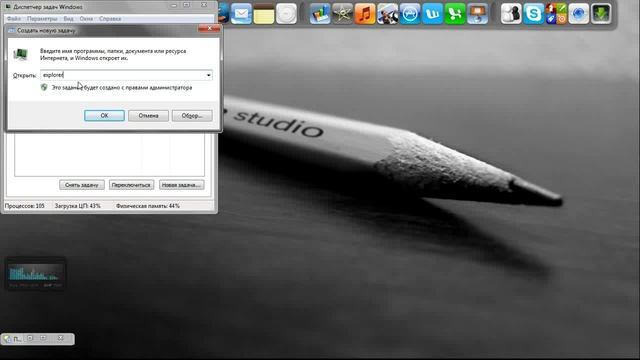Viewport: 640px width, 360px height.
Task: Click Физическая память: 44% status text
Action: click(148, 206)
